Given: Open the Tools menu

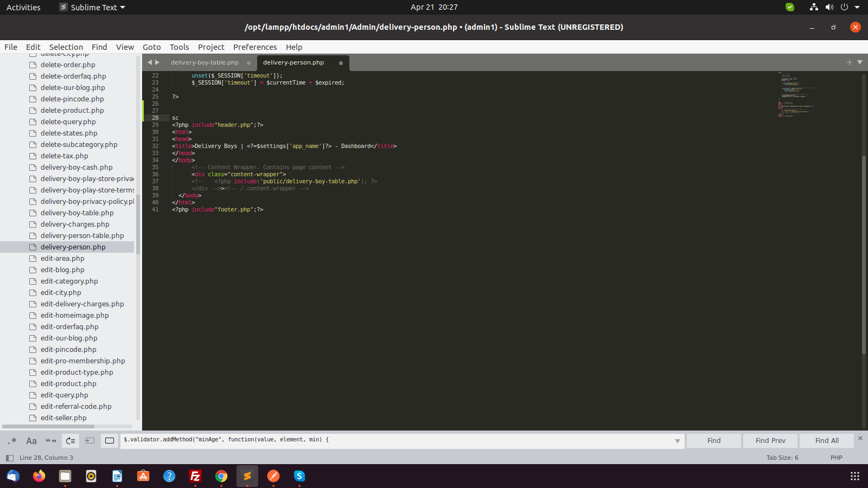Looking at the screenshot, I should pyautogui.click(x=179, y=47).
